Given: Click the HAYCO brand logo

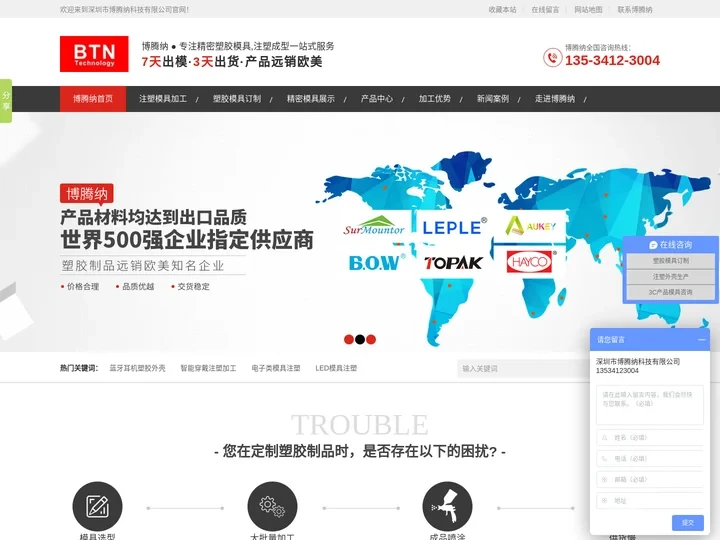Looking at the screenshot, I should click(x=530, y=262).
